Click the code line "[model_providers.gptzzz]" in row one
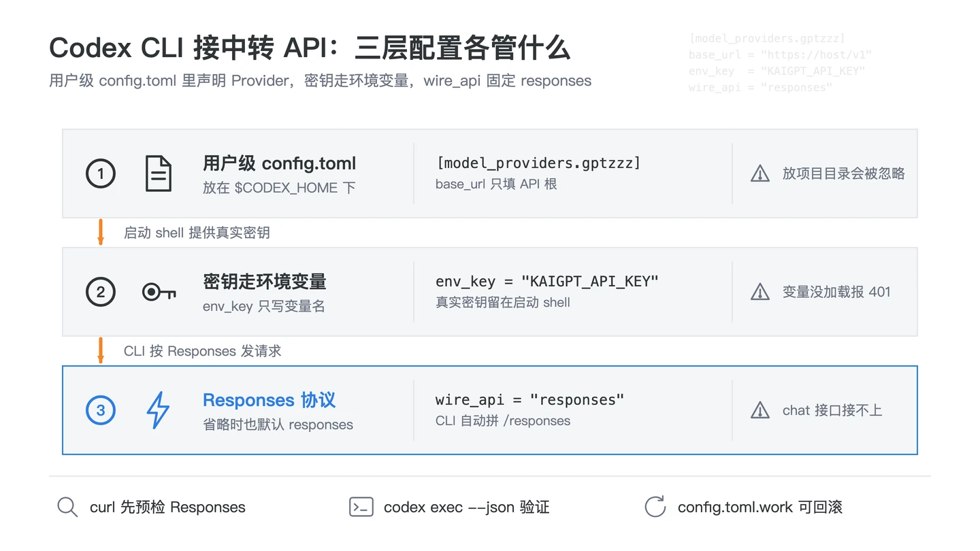This screenshot has width=980, height=551. point(538,163)
